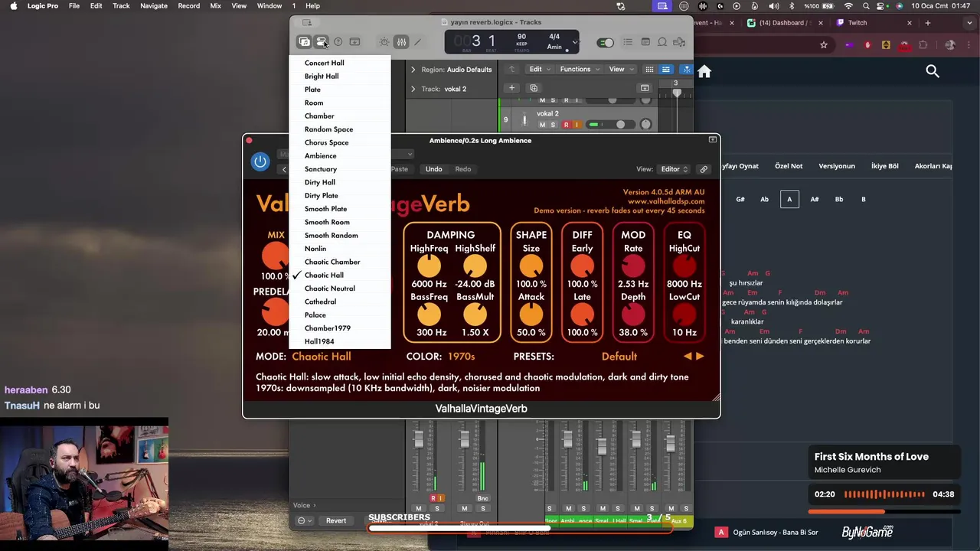Viewport: 980px width, 551px height.
Task: Select the previous preset left arrow
Action: (688, 356)
